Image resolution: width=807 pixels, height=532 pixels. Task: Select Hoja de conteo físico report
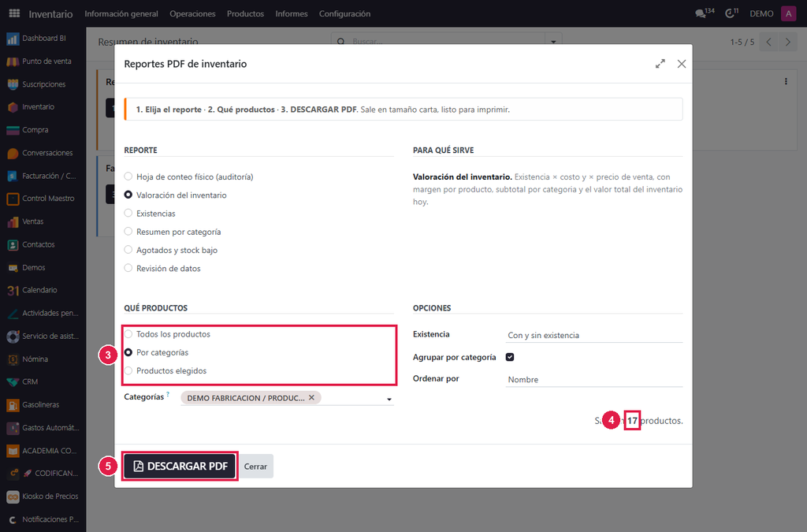point(128,177)
